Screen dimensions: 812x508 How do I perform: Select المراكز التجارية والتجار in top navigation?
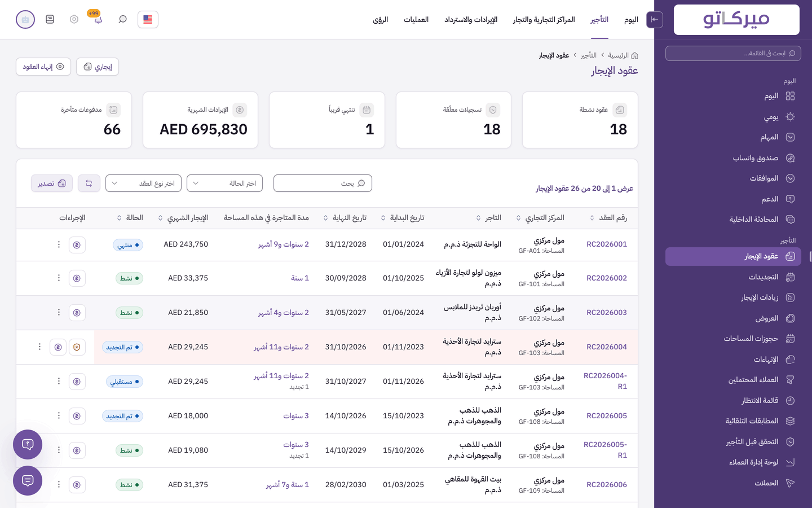(x=544, y=20)
